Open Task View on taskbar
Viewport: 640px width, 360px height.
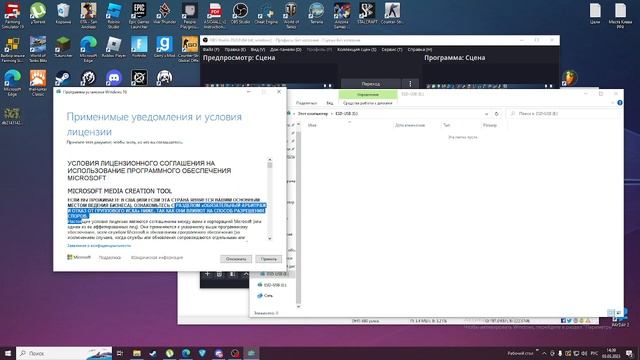pyautogui.click(x=120, y=353)
